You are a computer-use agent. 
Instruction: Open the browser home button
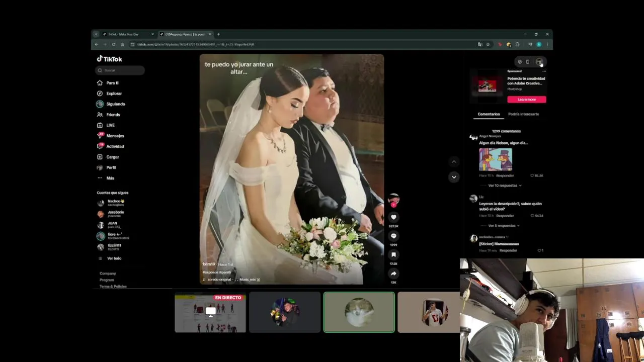(x=122, y=44)
